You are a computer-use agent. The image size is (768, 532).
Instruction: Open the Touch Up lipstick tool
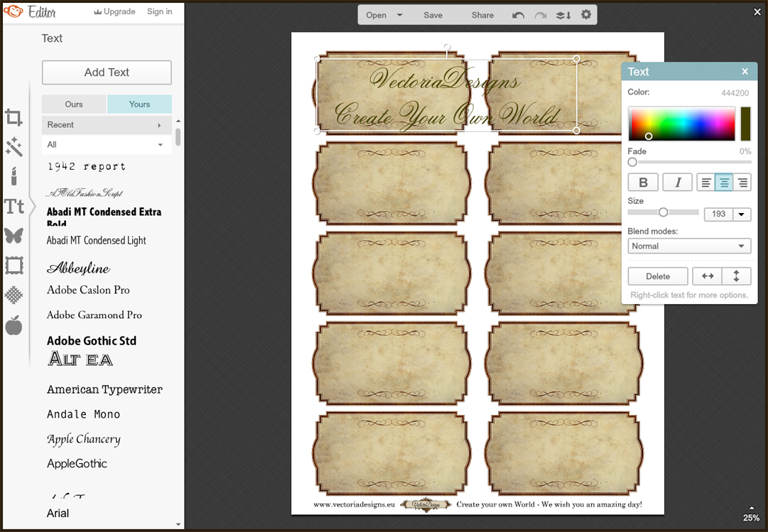tap(13, 176)
